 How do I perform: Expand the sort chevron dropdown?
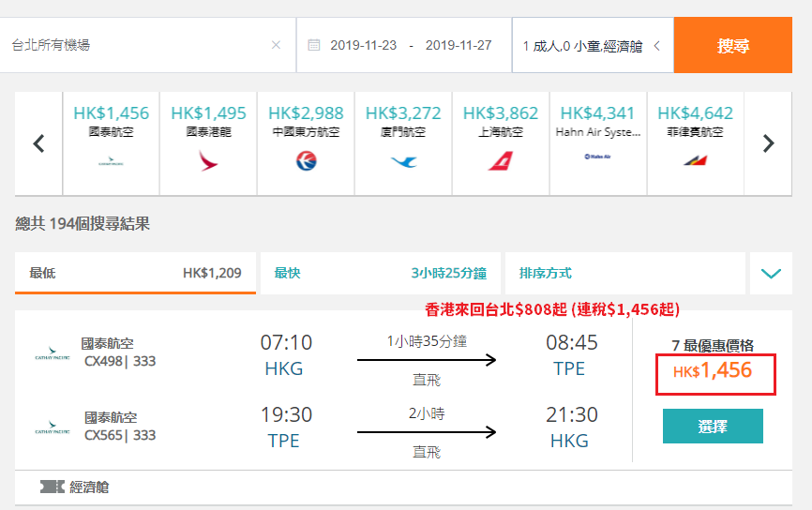tap(771, 273)
